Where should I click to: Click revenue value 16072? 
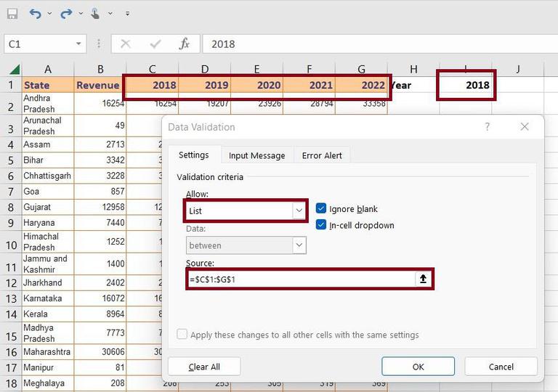[100, 298]
